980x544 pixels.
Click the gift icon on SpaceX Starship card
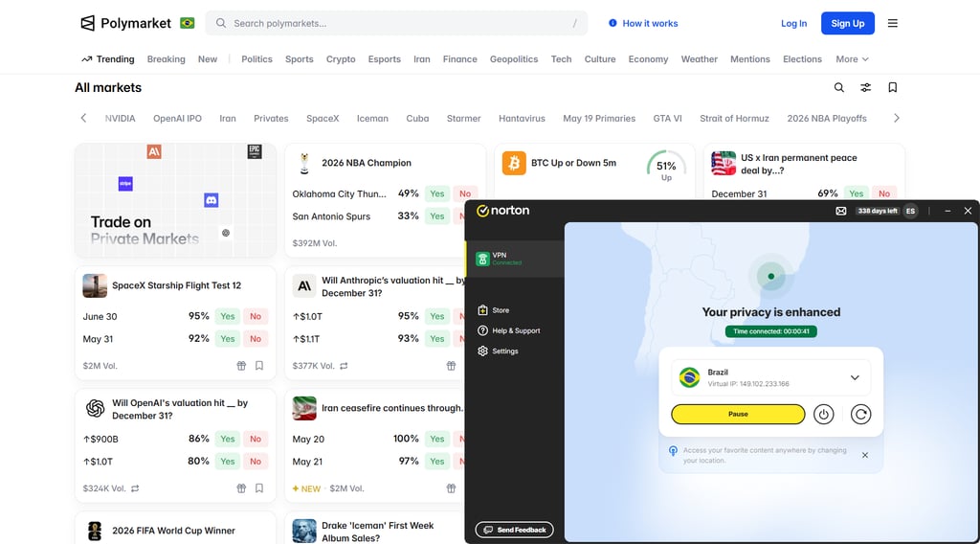pos(241,366)
